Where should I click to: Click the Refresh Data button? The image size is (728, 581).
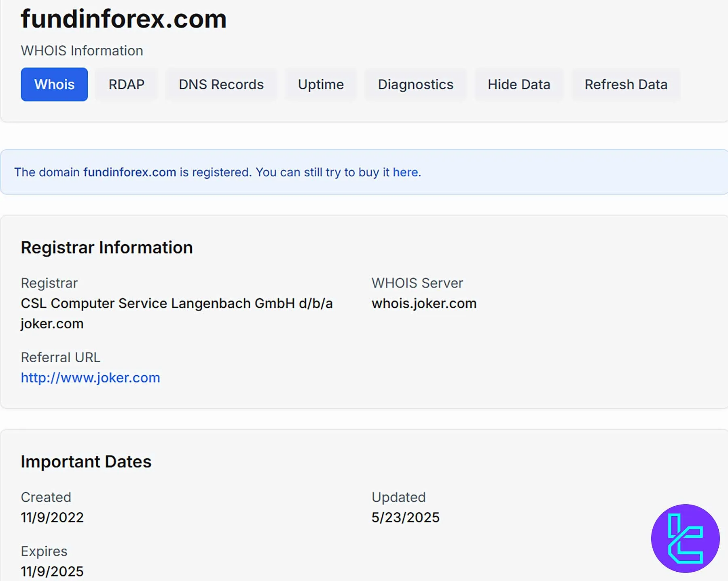626,85
